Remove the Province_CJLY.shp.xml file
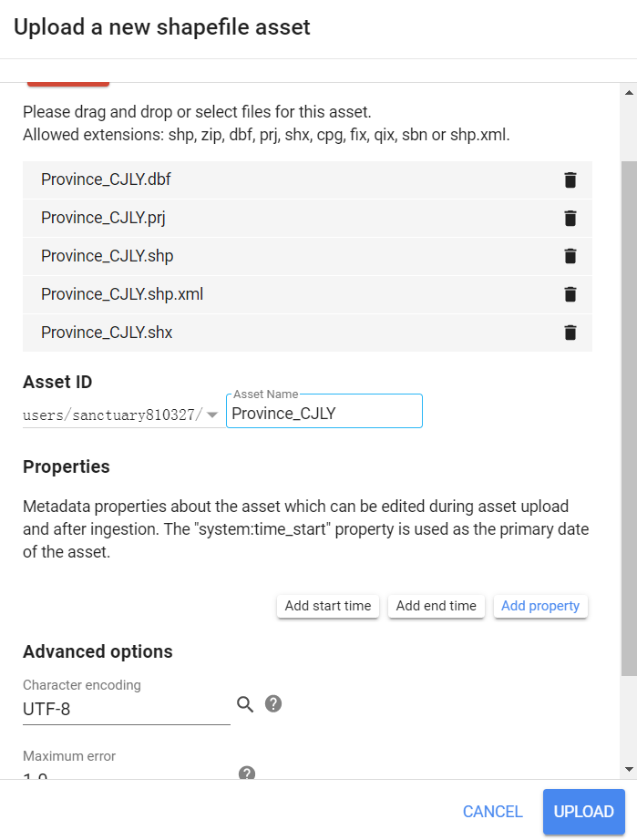The image size is (637, 840). 570,294
